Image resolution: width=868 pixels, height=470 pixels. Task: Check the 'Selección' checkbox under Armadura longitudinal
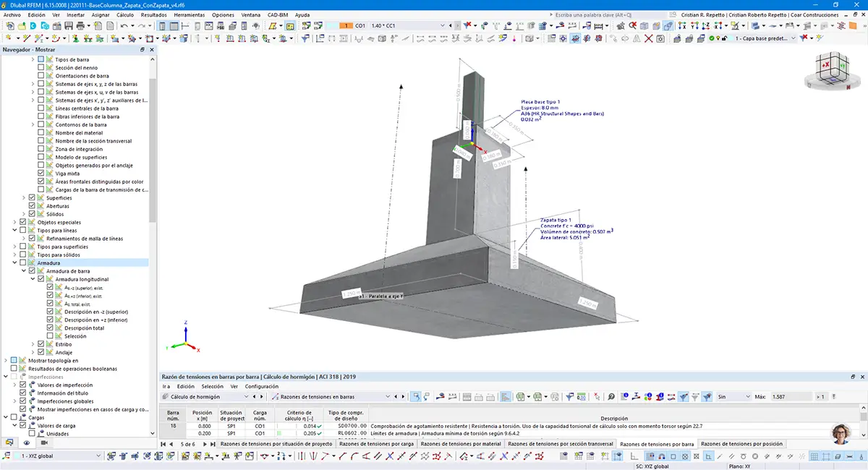click(x=50, y=336)
